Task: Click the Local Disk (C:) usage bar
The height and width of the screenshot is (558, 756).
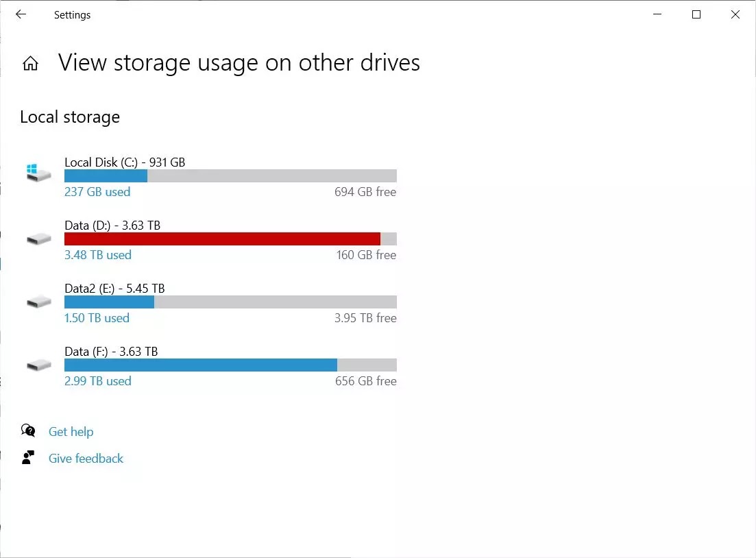Action: click(x=230, y=175)
